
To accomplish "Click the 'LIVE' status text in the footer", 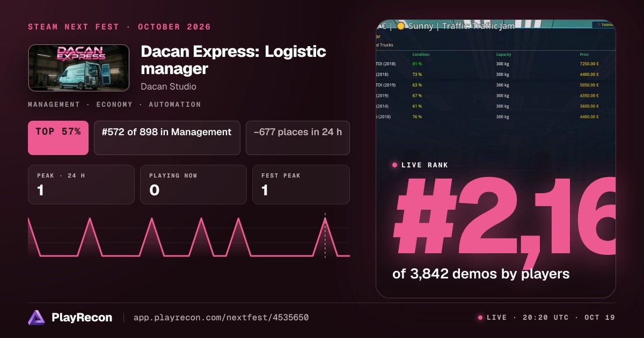I will point(496,318).
